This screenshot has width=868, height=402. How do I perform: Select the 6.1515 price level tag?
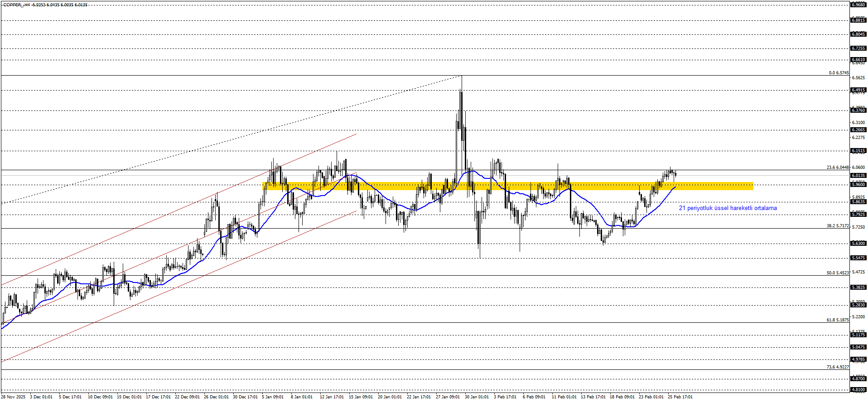858,151
